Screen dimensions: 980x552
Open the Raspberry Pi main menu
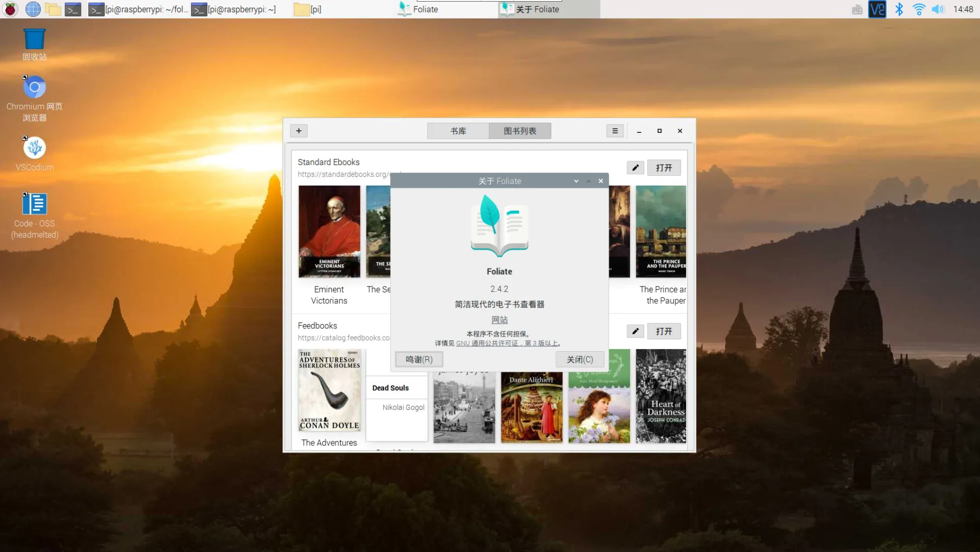(10, 9)
